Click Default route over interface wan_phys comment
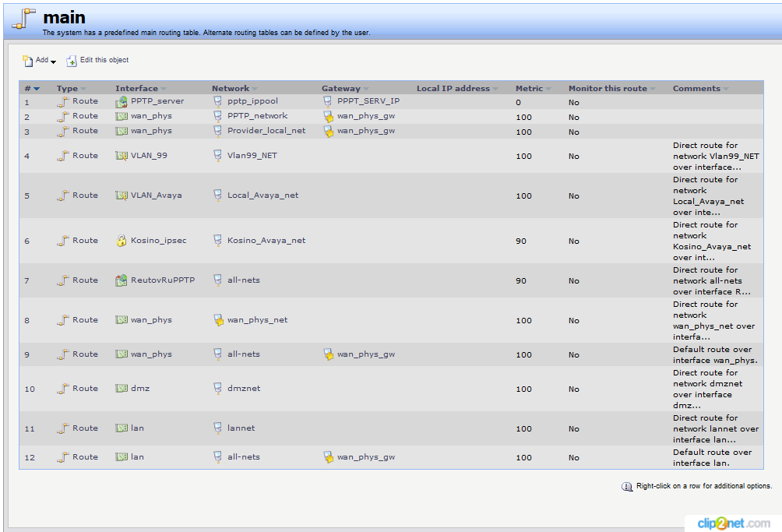 click(x=715, y=354)
